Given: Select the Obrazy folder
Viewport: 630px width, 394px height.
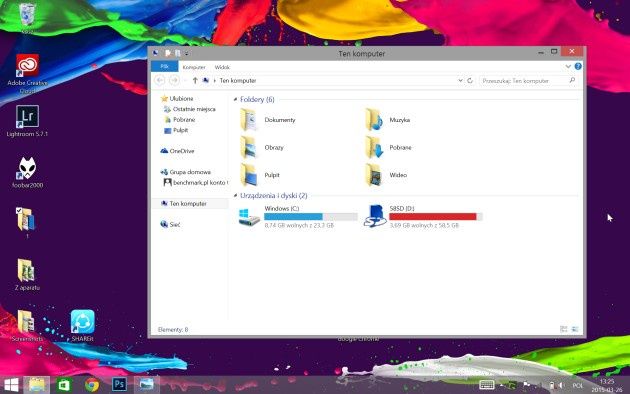Looking at the screenshot, I should (262, 147).
